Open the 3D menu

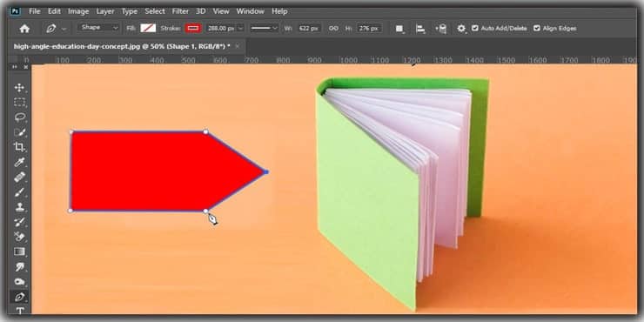pos(201,11)
